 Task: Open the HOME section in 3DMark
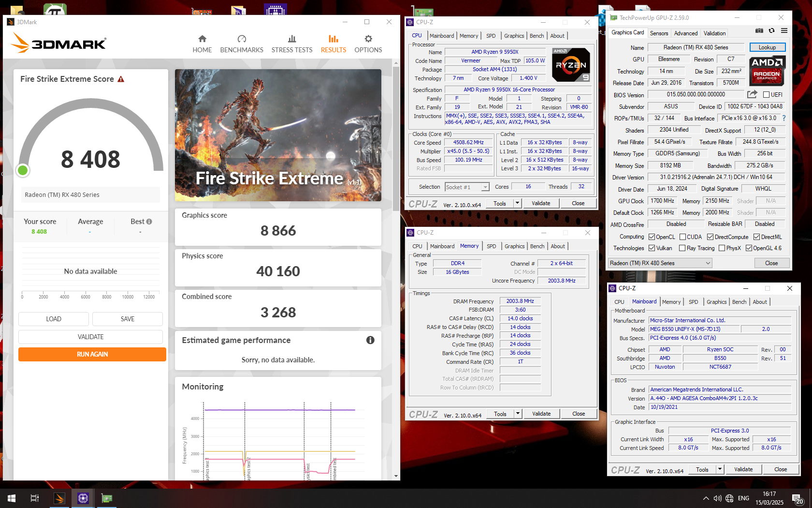202,44
